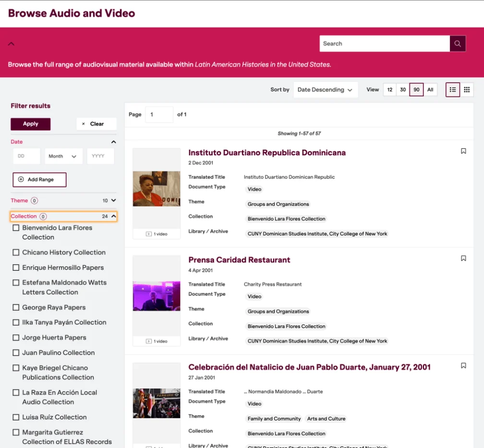
Task: Open the Celebración del Natalicio video thumbnail
Action: click(157, 403)
